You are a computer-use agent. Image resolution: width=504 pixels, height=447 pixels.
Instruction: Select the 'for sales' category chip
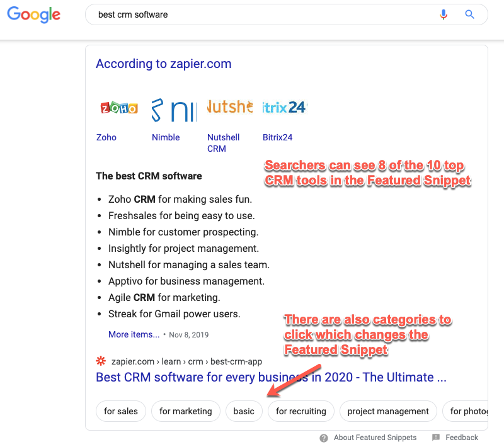[x=120, y=411]
